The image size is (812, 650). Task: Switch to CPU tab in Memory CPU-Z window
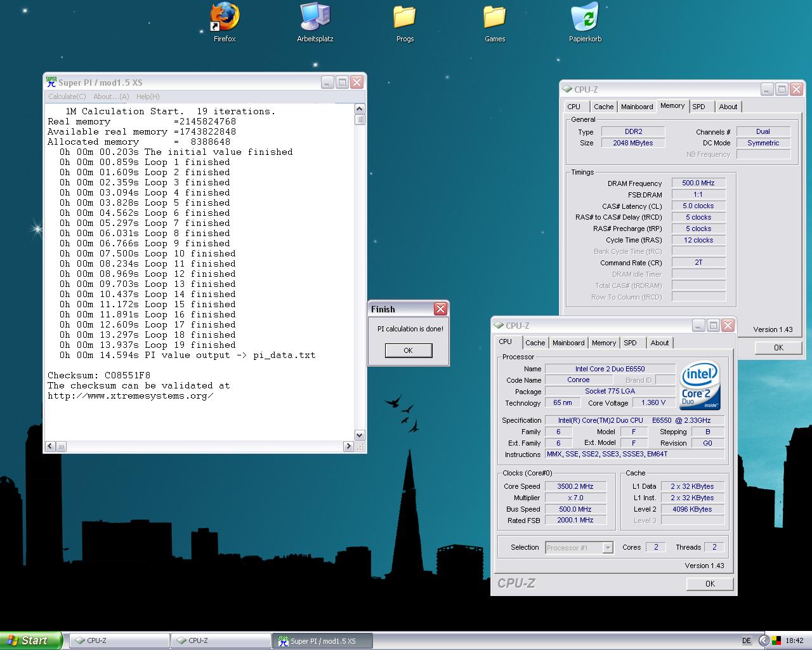pyautogui.click(x=574, y=107)
